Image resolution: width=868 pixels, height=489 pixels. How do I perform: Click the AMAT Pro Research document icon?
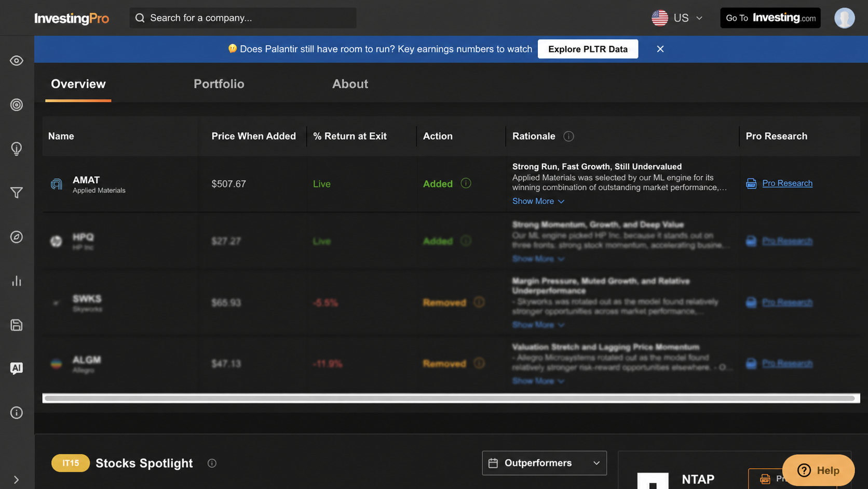(751, 183)
